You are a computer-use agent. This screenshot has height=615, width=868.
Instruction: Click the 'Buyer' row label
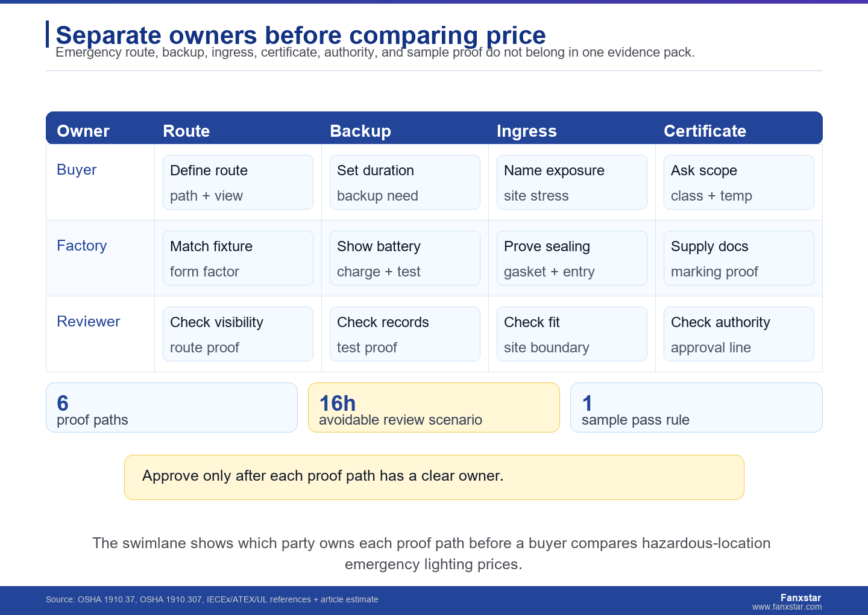tap(77, 170)
